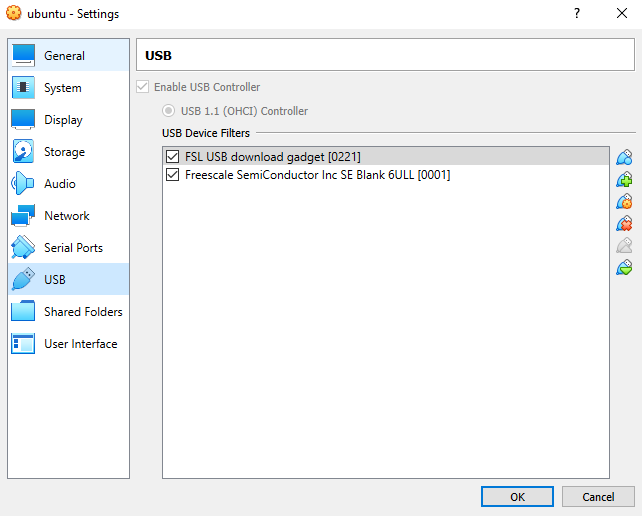
Task: Open the Audio settings category
Action: (x=59, y=184)
